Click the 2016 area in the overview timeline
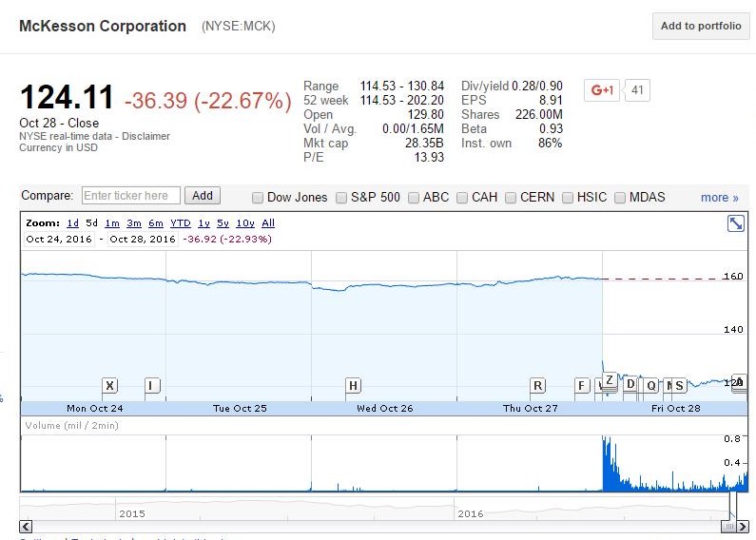Image resolution: width=756 pixels, height=540 pixels. (471, 513)
